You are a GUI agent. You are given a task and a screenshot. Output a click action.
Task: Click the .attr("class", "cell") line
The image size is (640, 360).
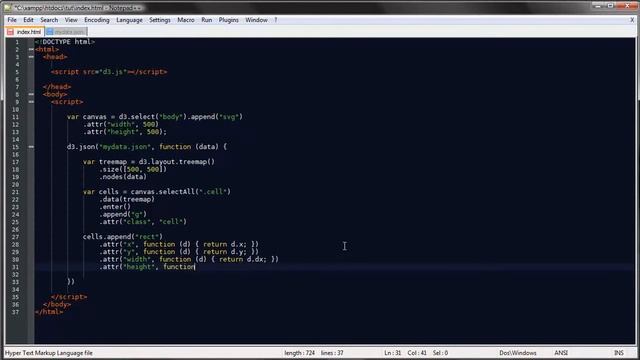(x=142, y=222)
